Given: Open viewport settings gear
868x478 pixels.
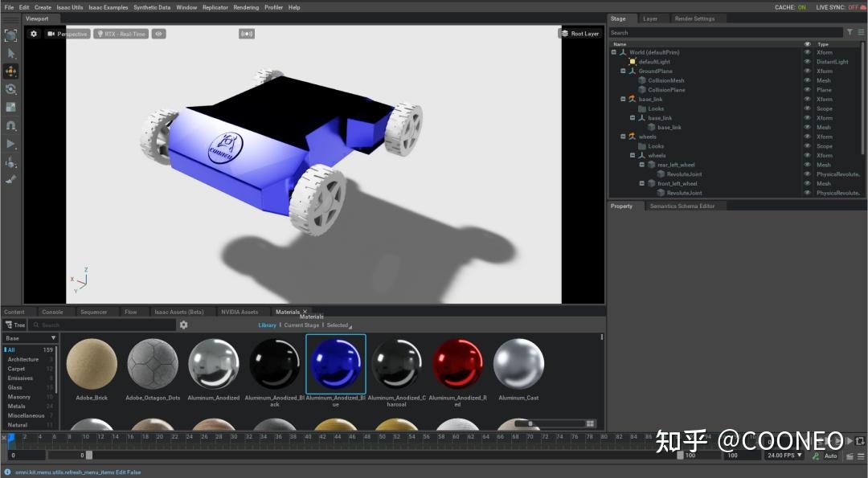Looking at the screenshot, I should (34, 34).
